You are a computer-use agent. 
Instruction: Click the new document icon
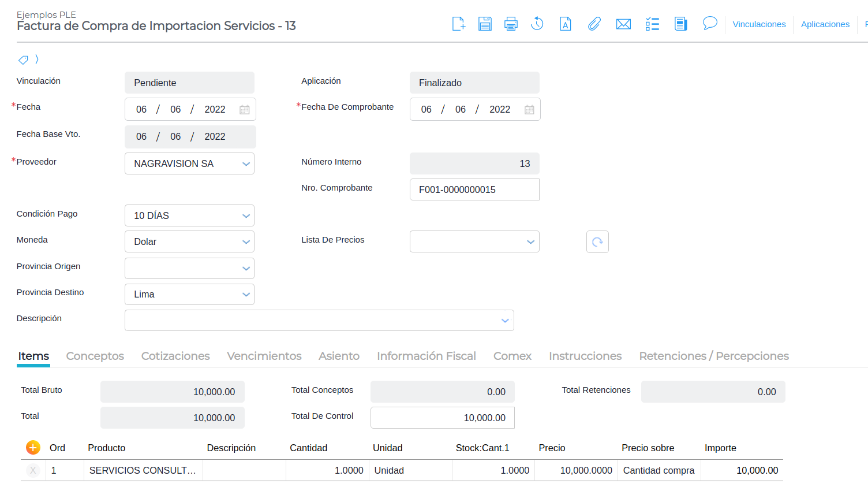(458, 24)
